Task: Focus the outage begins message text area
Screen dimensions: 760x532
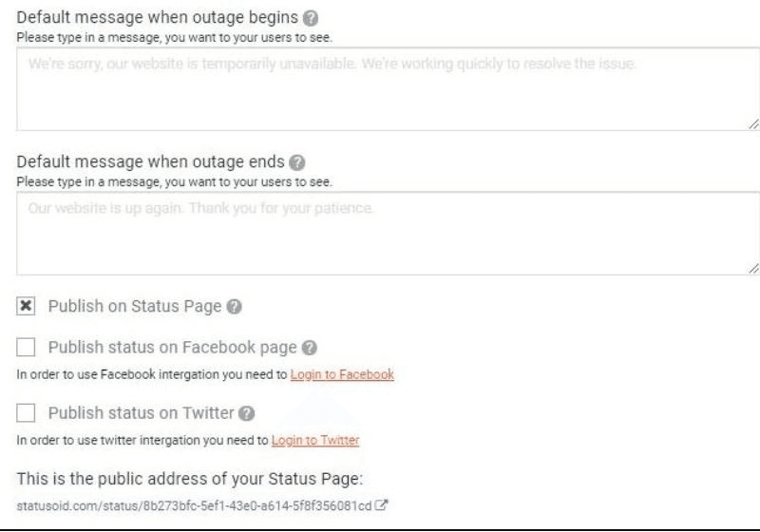Action: [389, 89]
